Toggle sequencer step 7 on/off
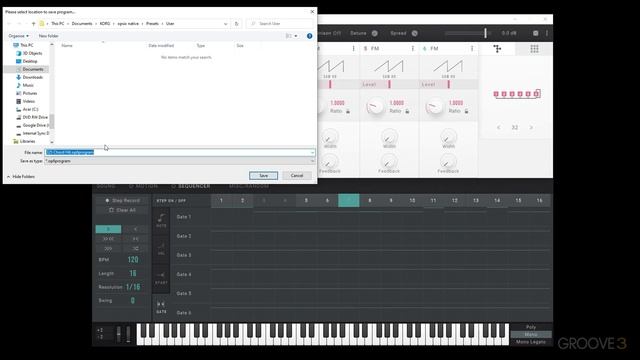Viewport: 640px width, 360px height. [349, 200]
